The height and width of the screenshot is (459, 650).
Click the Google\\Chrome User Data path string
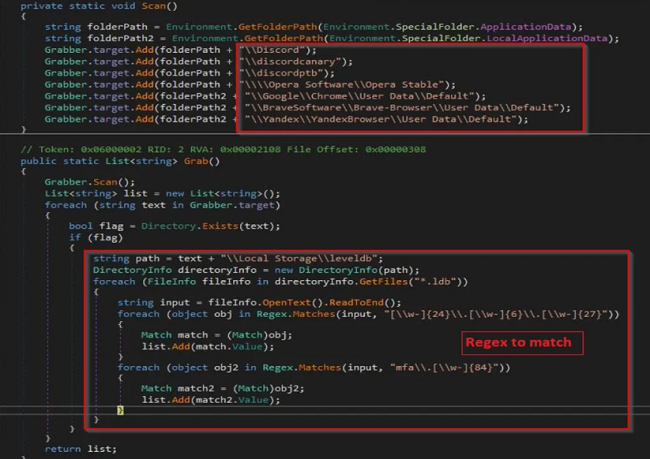(x=362, y=97)
